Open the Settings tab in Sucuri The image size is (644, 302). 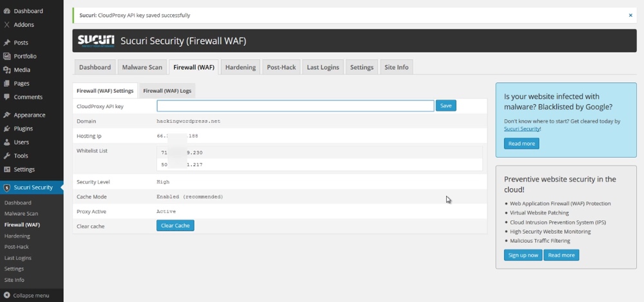click(x=361, y=68)
